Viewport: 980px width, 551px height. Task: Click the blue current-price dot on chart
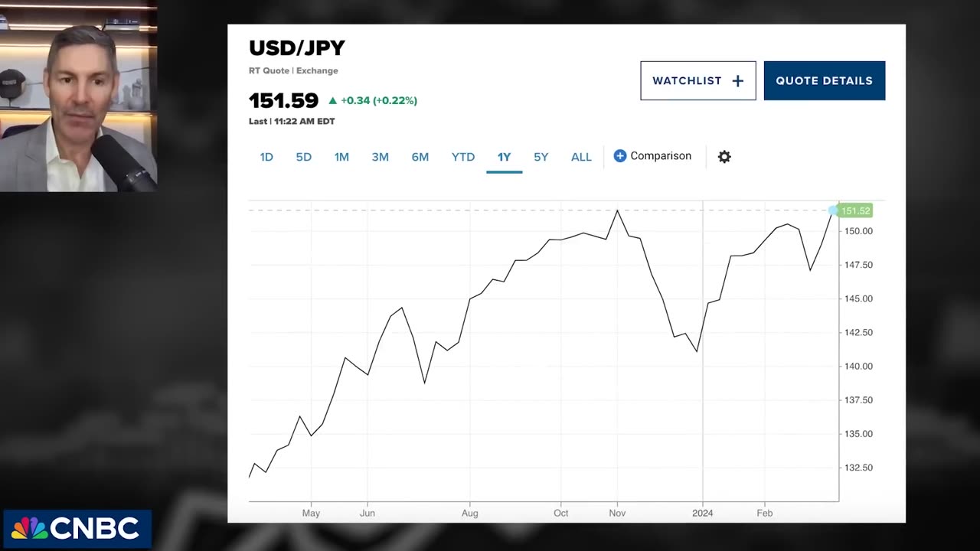[x=834, y=210]
